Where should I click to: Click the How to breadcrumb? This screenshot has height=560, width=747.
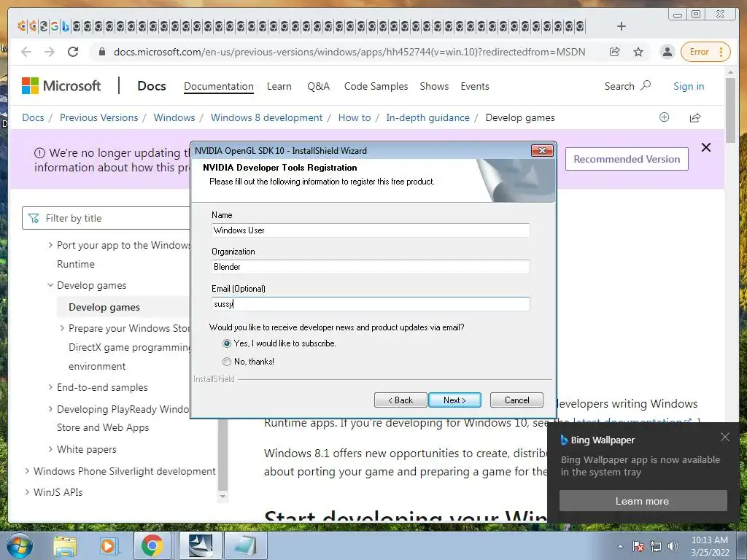pos(355,117)
